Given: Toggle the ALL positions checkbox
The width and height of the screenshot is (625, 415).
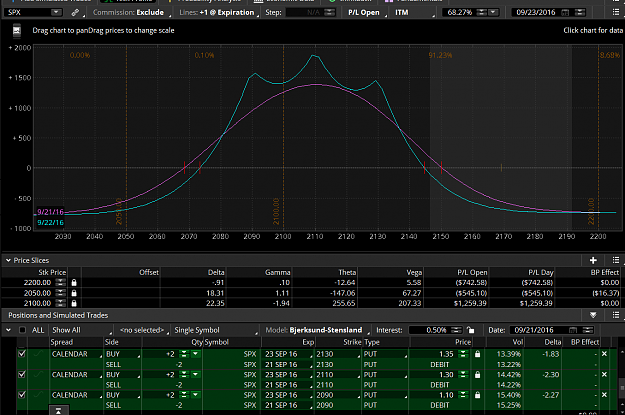Looking at the screenshot, I should 22,330.
